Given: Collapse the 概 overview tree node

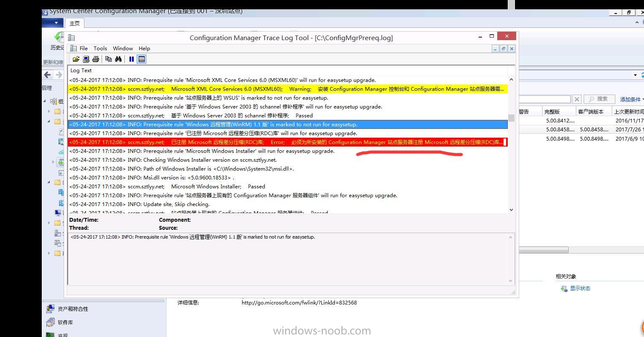Looking at the screenshot, I should click(x=45, y=101).
